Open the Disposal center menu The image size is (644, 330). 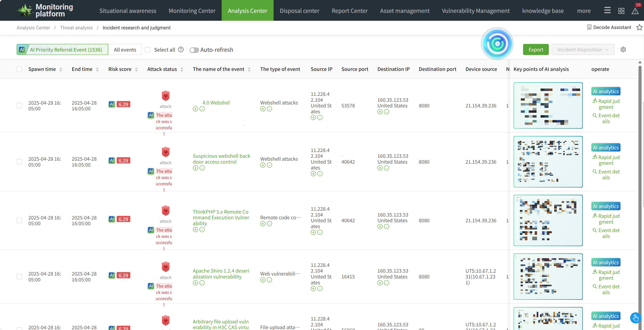pyautogui.click(x=299, y=11)
